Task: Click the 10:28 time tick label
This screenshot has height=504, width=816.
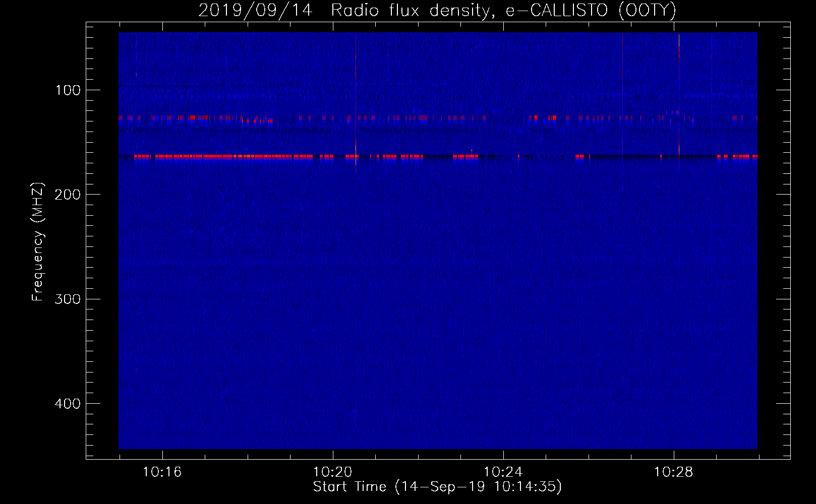Action: (673, 472)
